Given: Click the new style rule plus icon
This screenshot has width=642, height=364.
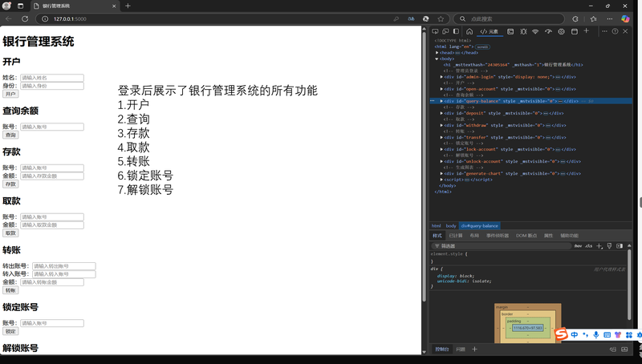Looking at the screenshot, I should click(x=599, y=246).
